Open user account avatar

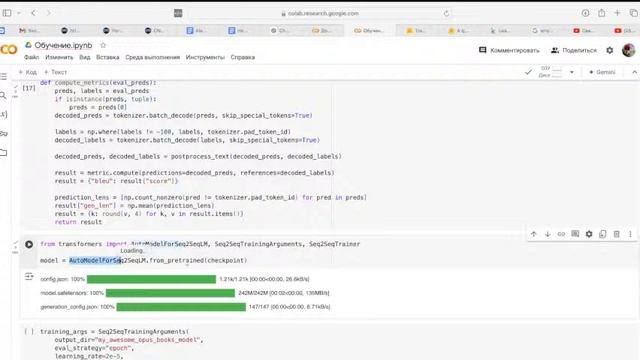pos(629,50)
